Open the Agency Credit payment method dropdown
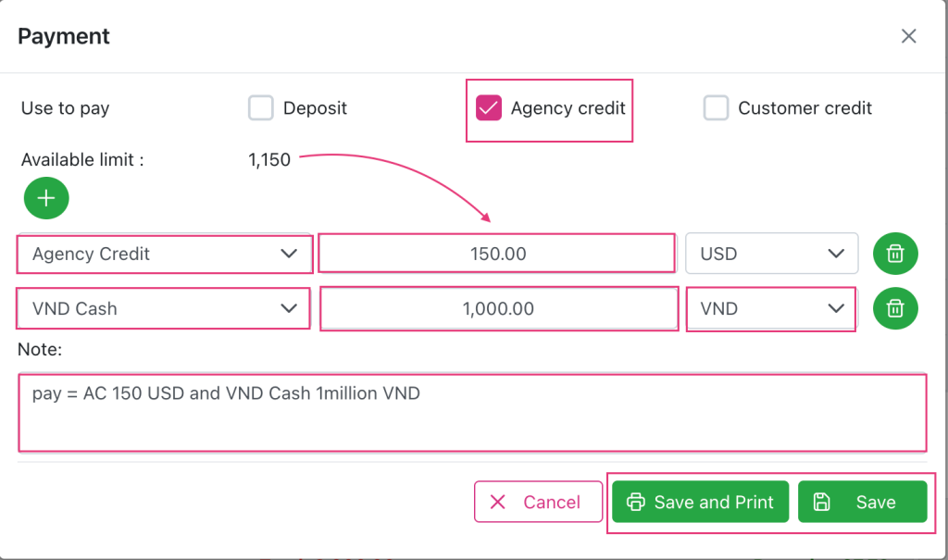The width and height of the screenshot is (948, 560). 164,254
